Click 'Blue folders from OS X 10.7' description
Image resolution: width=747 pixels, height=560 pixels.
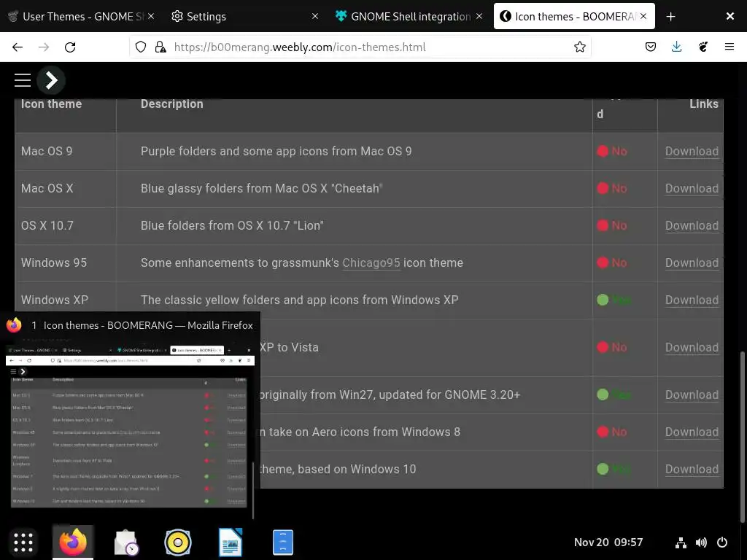tap(232, 226)
